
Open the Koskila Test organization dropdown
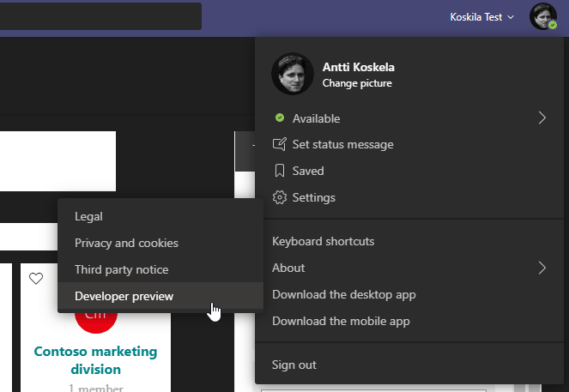coord(481,16)
